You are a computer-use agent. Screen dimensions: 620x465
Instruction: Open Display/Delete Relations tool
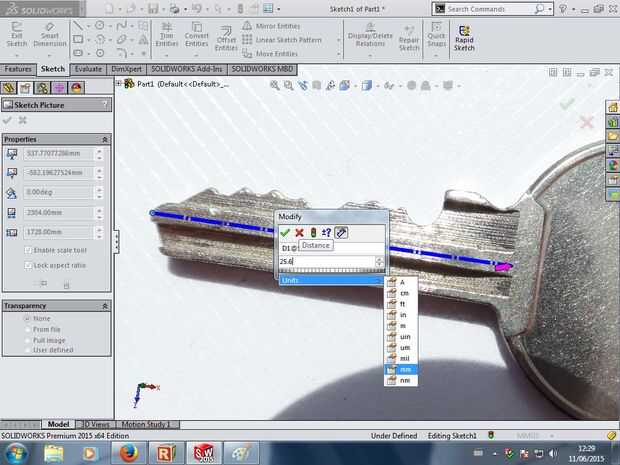click(x=370, y=35)
